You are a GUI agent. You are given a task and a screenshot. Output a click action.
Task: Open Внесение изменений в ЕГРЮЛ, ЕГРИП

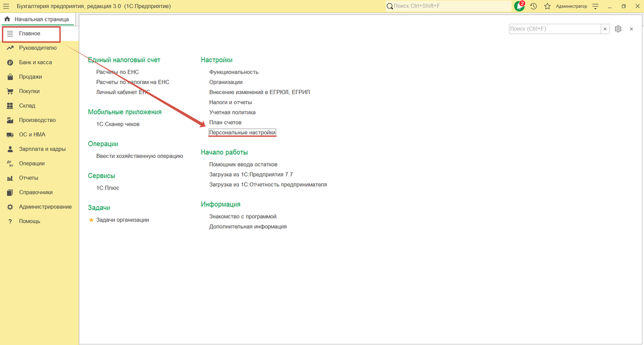coord(260,92)
